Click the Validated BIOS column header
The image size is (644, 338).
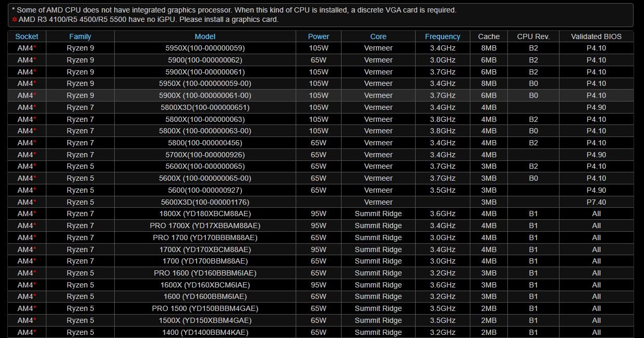pos(596,36)
